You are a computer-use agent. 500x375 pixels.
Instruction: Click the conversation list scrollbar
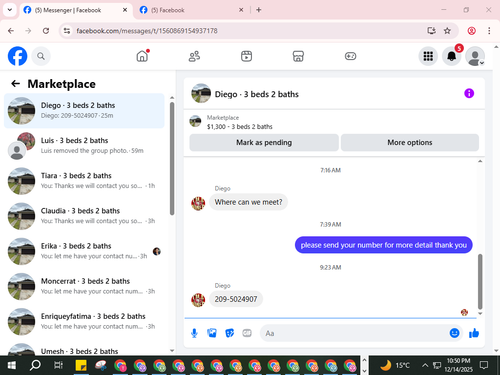pyautogui.click(x=172, y=158)
